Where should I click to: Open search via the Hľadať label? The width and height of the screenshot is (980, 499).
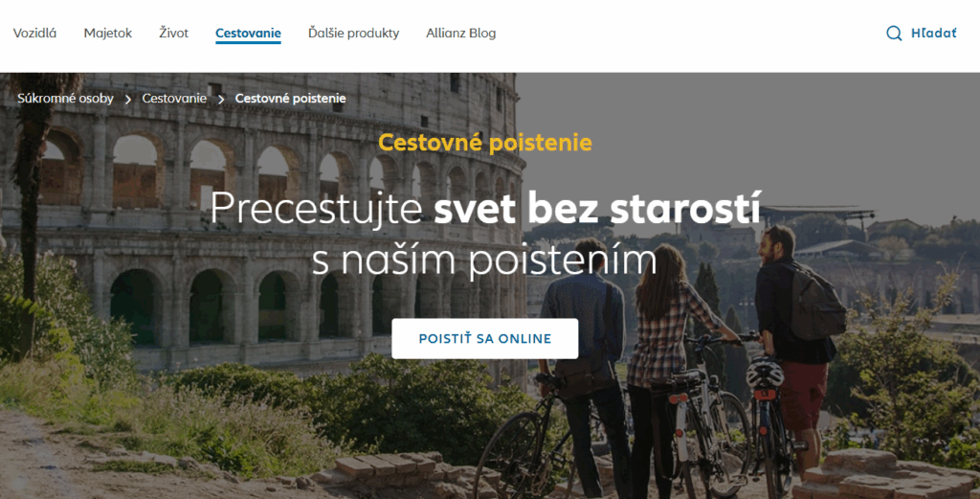click(x=933, y=34)
